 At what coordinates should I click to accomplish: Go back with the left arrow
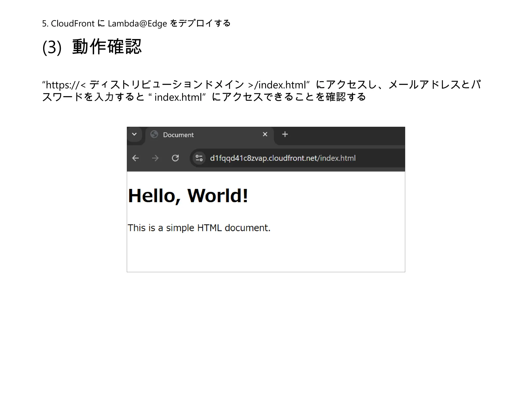tap(135, 158)
